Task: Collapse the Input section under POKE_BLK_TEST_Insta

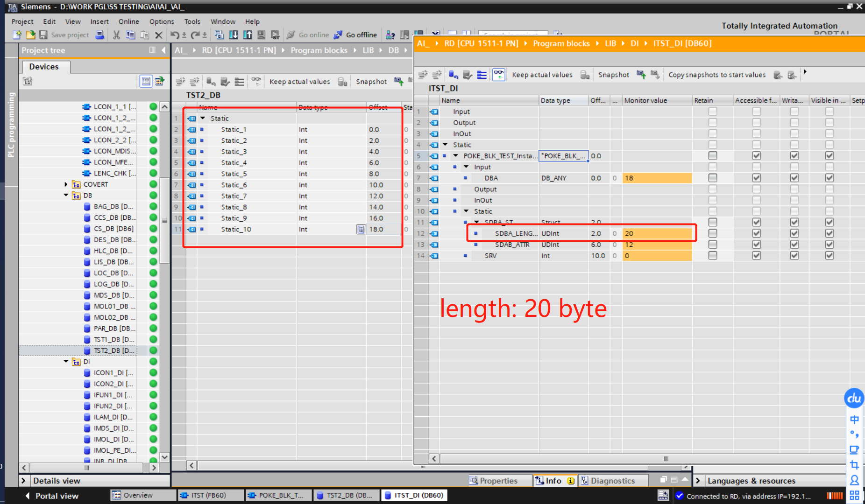Action: coord(466,167)
